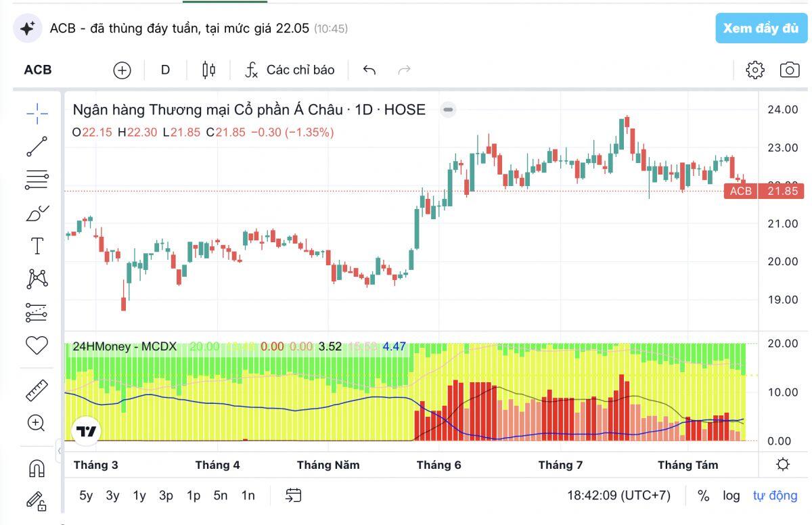Open the heart icons tool
Screen dimensions: 812x525
pos(37,345)
